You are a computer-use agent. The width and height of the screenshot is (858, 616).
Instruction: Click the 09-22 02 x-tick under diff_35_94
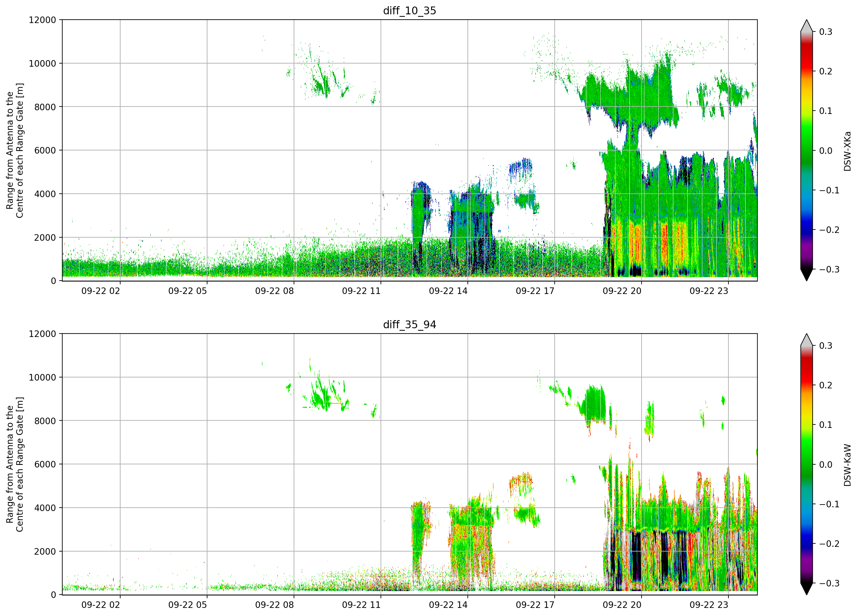(x=101, y=605)
